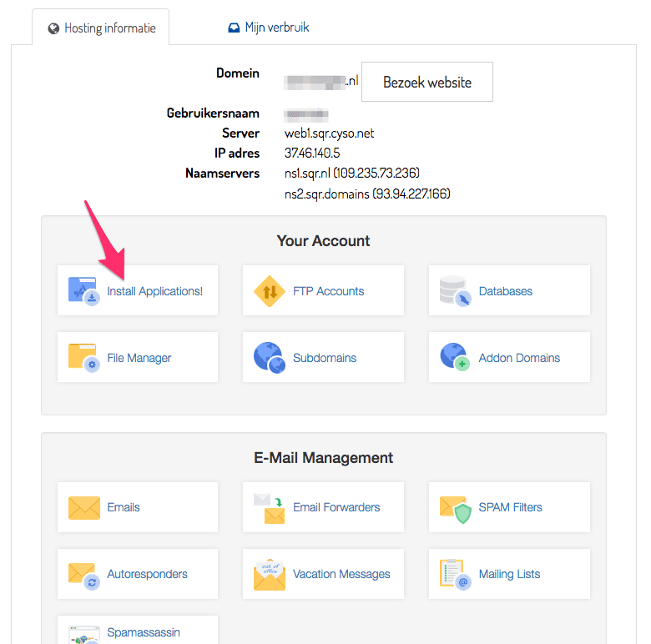Open the Autoresponders envelope icon
This screenshot has height=644, width=651.
(83, 574)
